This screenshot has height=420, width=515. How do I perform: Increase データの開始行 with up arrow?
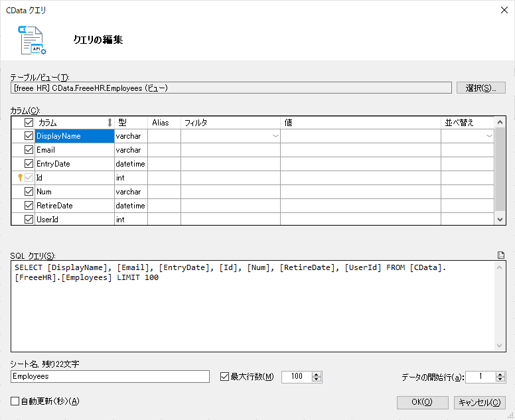point(500,374)
